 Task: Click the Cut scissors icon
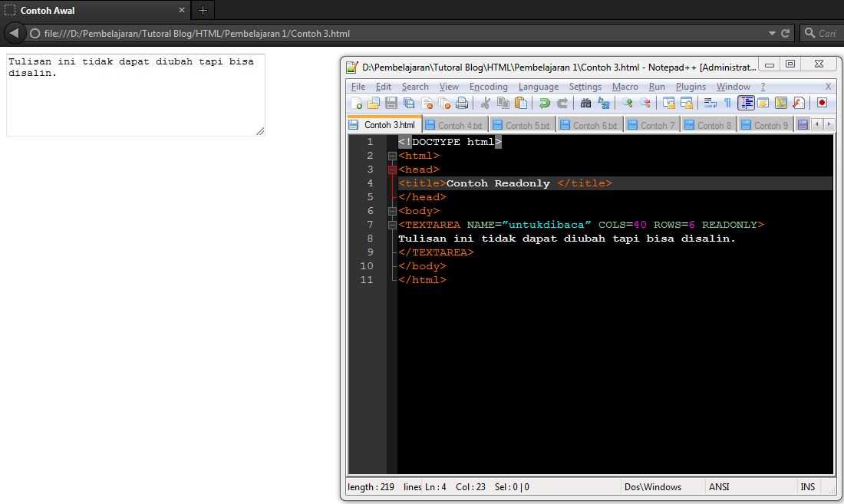[x=486, y=104]
